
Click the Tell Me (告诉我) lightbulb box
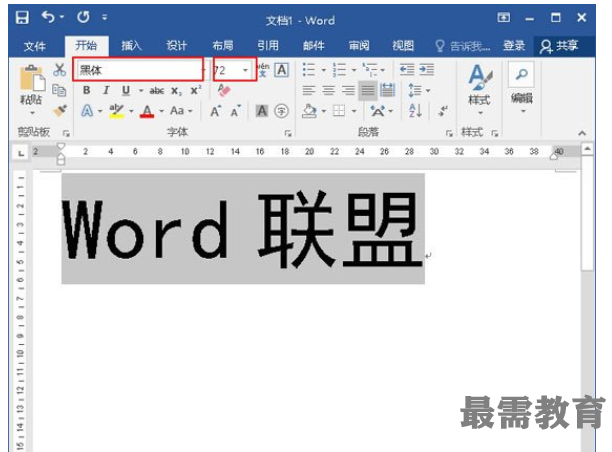tap(463, 46)
